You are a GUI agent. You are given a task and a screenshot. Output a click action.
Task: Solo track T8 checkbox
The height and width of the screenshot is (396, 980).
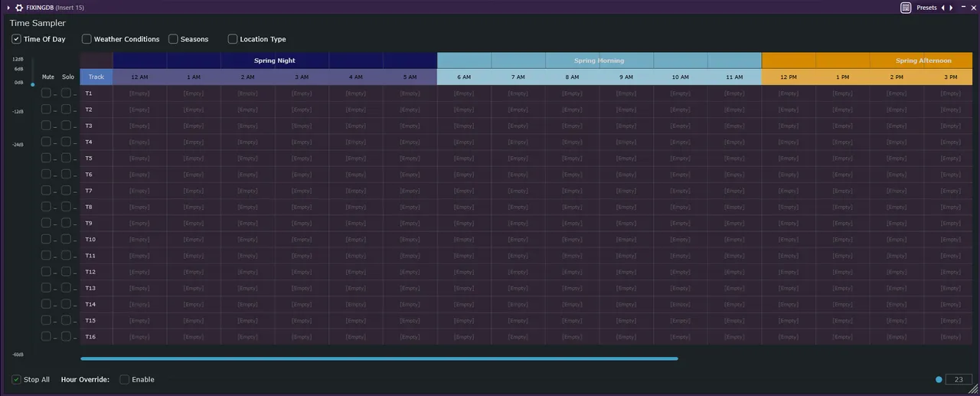click(66, 207)
